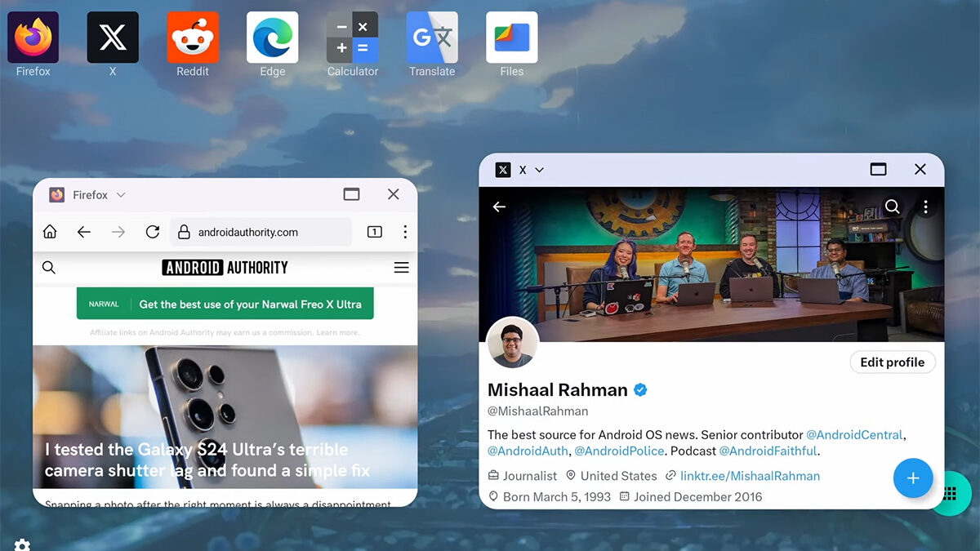Open the @AndroidAuth mention

click(528, 451)
